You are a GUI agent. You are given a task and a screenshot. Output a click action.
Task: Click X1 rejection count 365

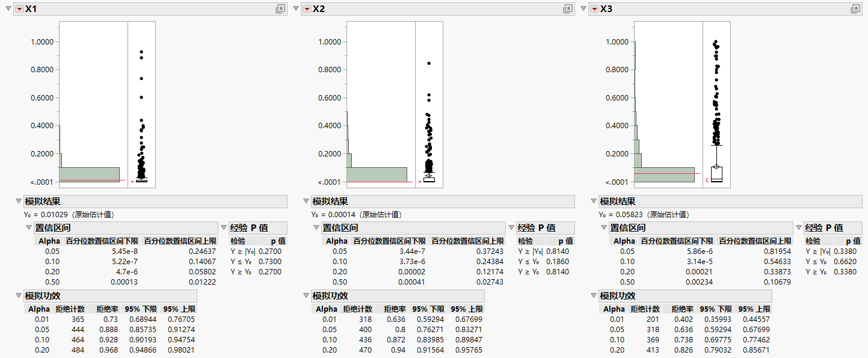[78, 319]
